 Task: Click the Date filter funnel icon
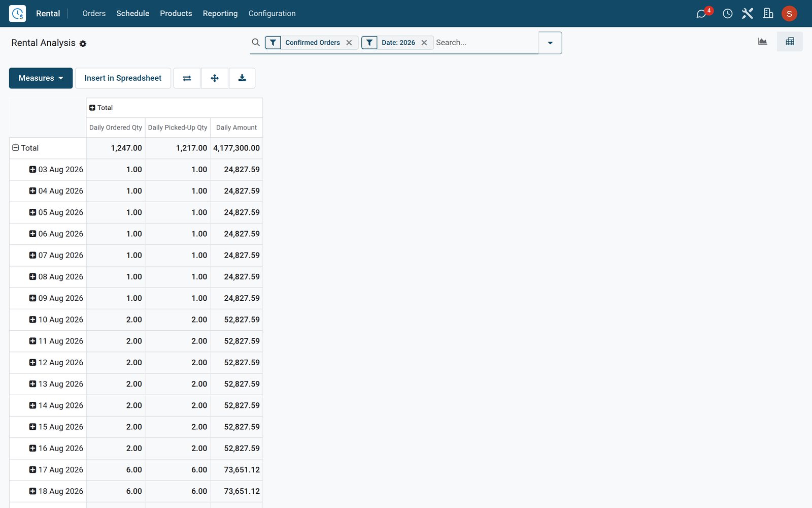point(369,43)
